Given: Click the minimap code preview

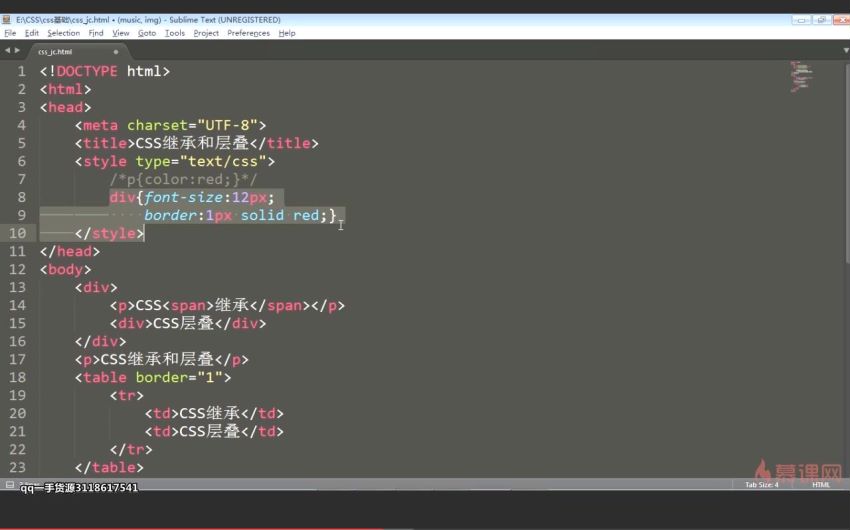Looking at the screenshot, I should tap(801, 76).
